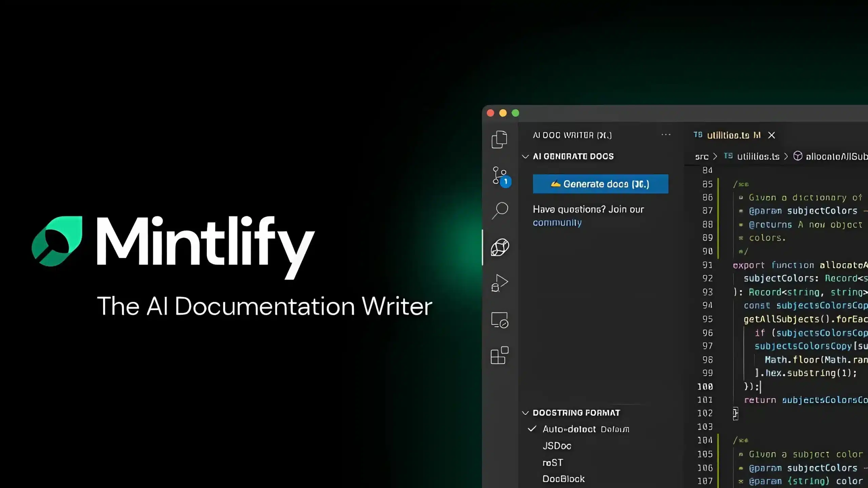Open the Search magnifier in activity bar

point(500,211)
